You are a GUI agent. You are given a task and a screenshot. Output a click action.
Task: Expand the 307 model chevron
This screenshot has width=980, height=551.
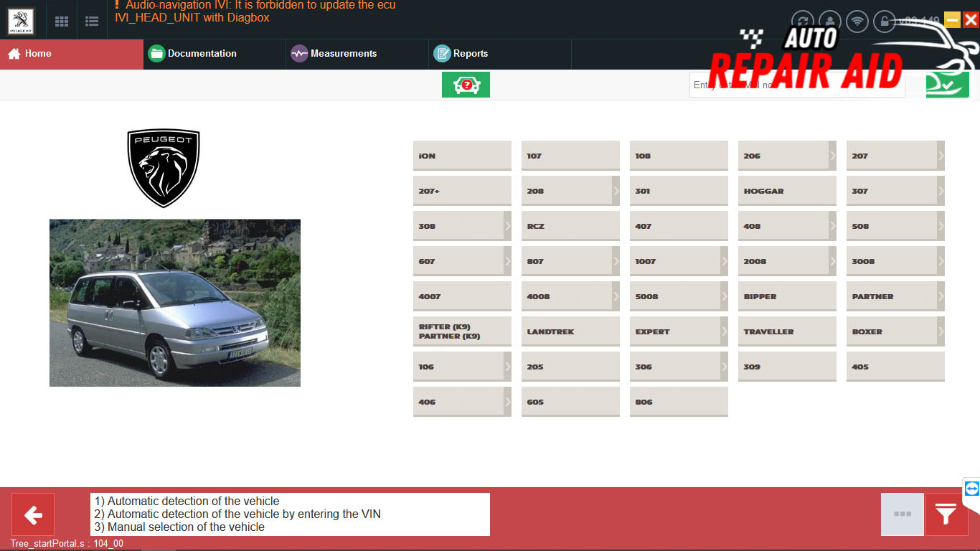[941, 191]
